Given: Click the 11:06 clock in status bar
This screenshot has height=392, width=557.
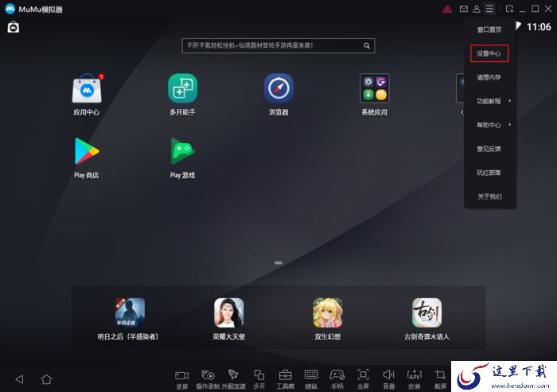Looking at the screenshot, I should click(539, 27).
